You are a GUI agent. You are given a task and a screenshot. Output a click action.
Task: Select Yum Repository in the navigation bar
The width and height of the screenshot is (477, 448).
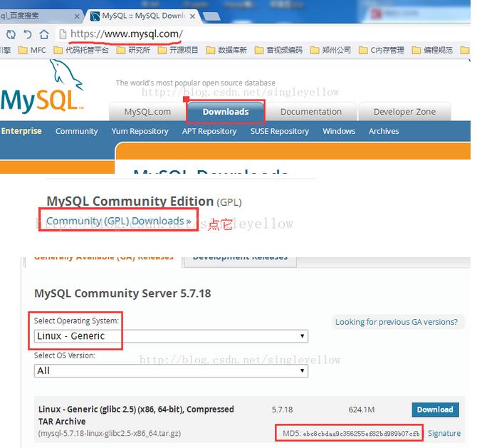point(140,131)
